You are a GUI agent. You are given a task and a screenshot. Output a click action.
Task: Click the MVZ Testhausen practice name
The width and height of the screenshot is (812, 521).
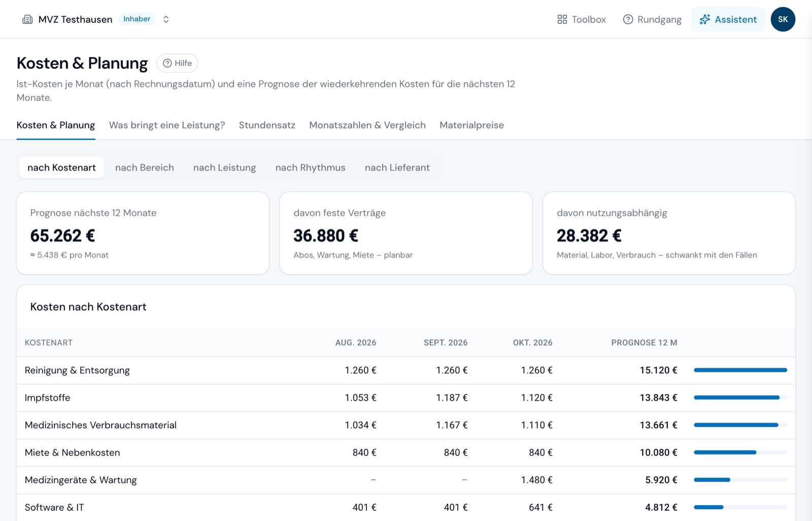pos(76,19)
